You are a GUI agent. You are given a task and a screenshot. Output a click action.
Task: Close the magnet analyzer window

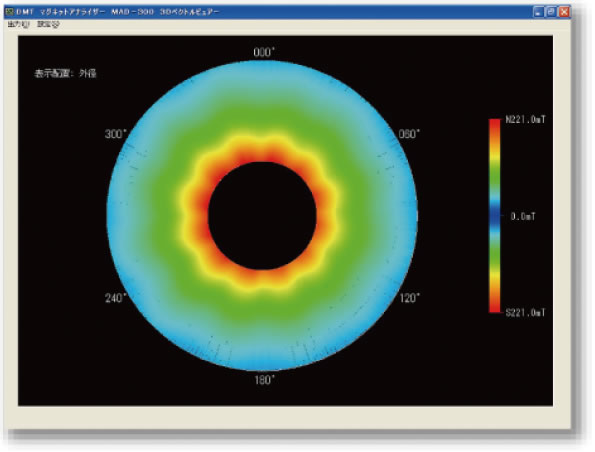(x=564, y=12)
